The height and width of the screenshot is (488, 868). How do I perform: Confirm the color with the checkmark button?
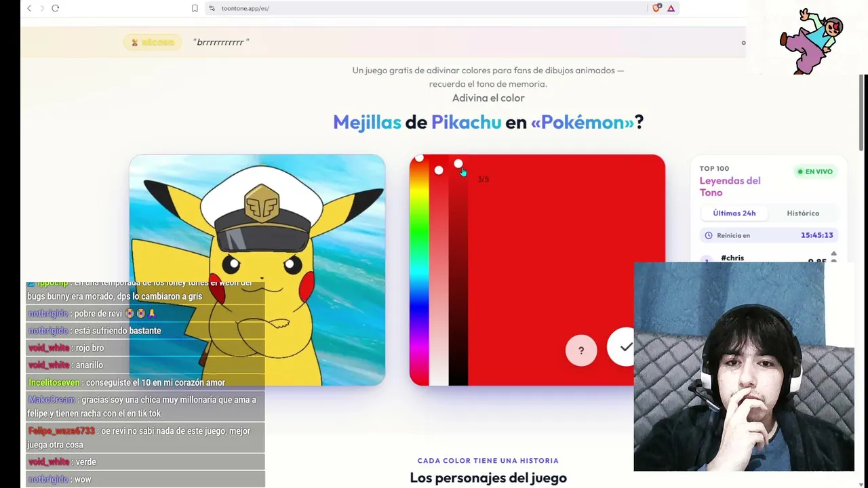tap(625, 347)
